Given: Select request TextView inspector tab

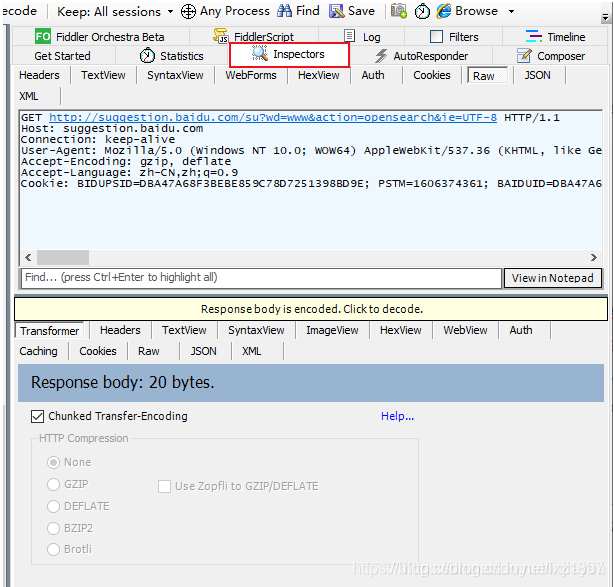Looking at the screenshot, I should click(x=103, y=75).
